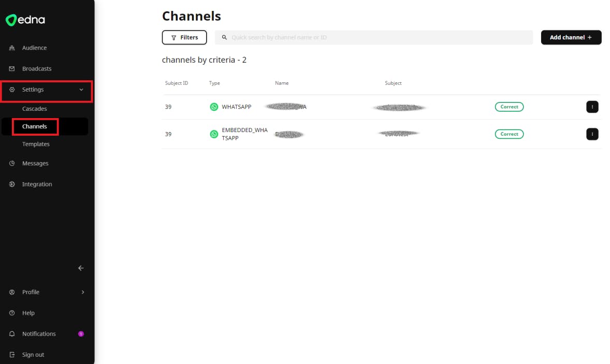The width and height of the screenshot is (610, 364).
Task: Click the funnel icon on Filters
Action: 174,38
